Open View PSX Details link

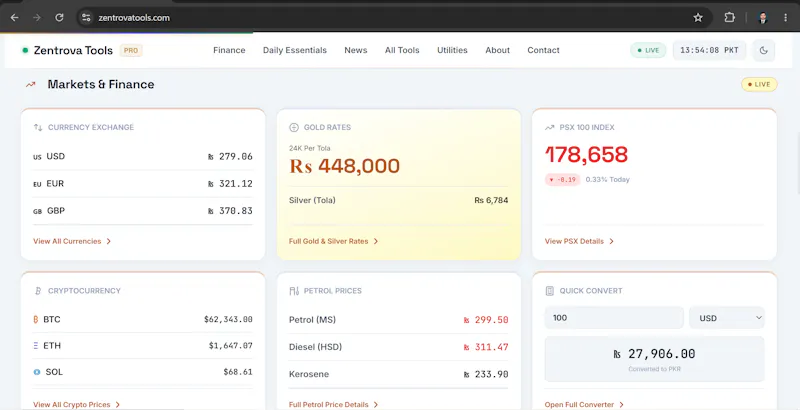579,241
